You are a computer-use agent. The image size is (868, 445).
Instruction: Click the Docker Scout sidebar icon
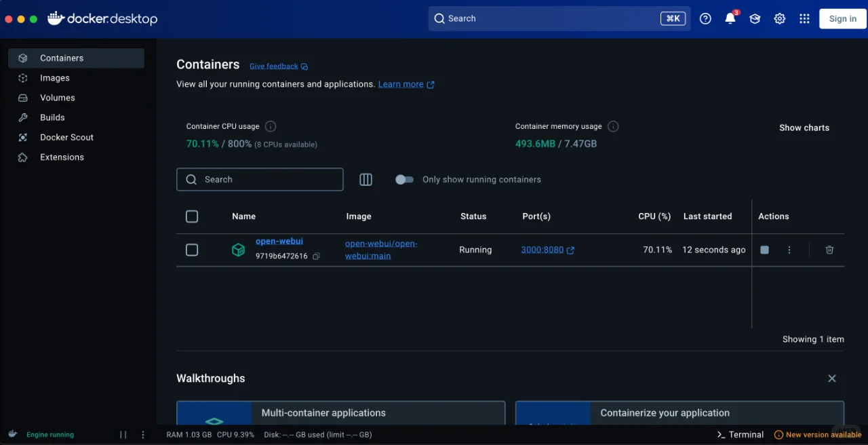23,137
